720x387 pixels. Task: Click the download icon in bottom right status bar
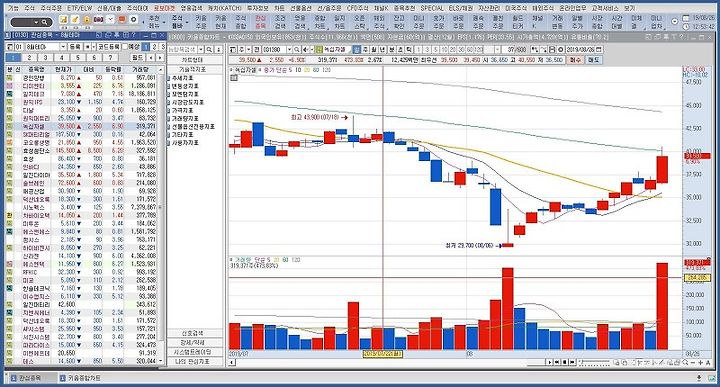tap(699, 378)
